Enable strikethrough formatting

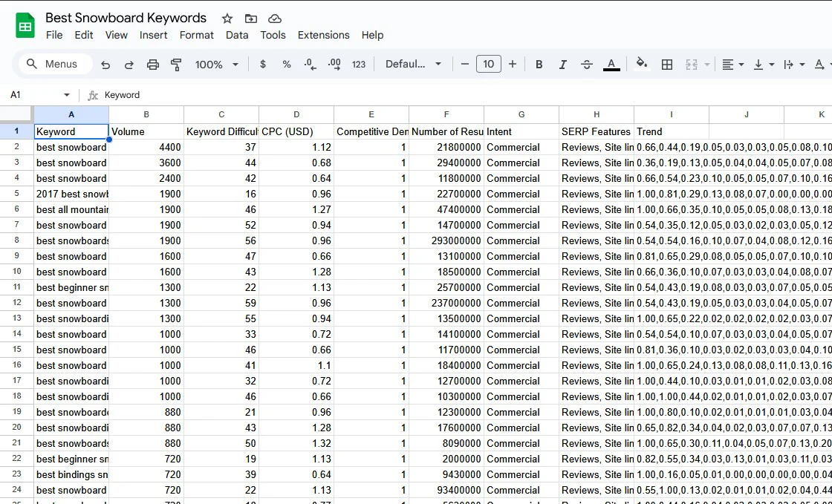[x=586, y=64]
